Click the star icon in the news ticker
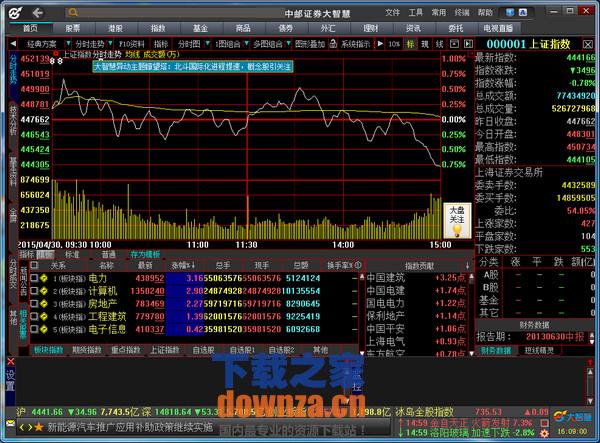This screenshot has height=443, width=600. coord(39,427)
